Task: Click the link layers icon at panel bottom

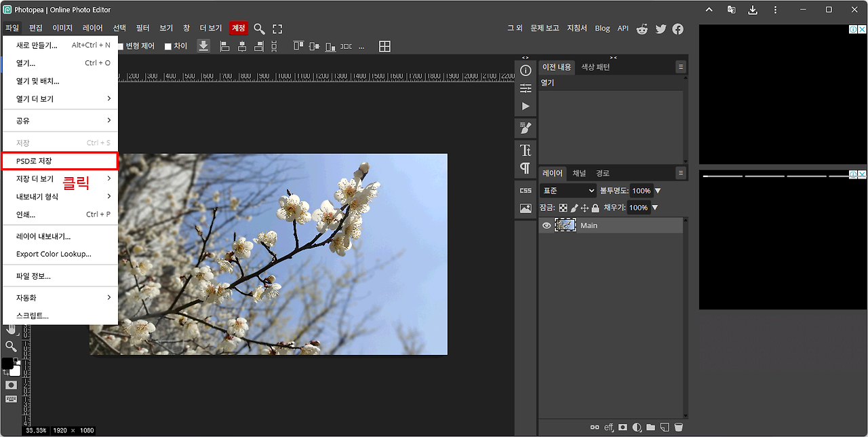Action: 595,427
